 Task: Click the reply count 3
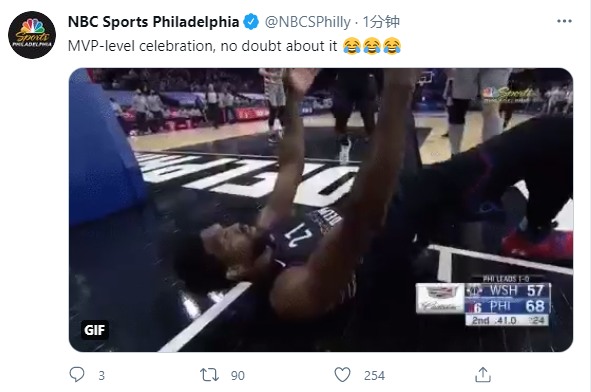pyautogui.click(x=101, y=375)
